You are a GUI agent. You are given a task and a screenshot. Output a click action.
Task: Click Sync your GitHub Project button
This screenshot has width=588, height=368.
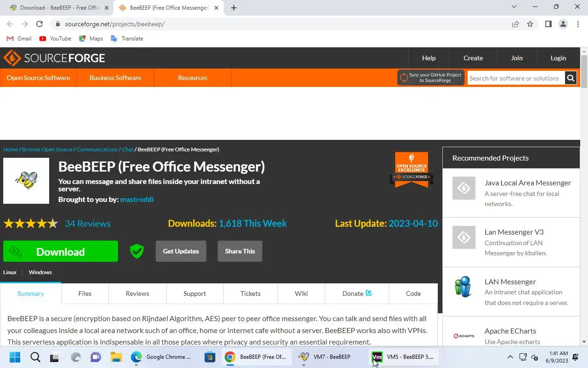tap(431, 78)
